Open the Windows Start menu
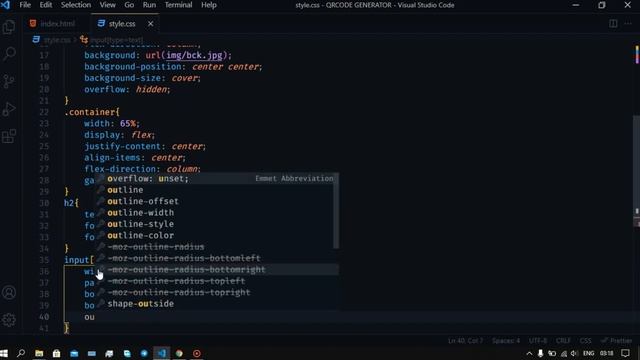 [4, 353]
